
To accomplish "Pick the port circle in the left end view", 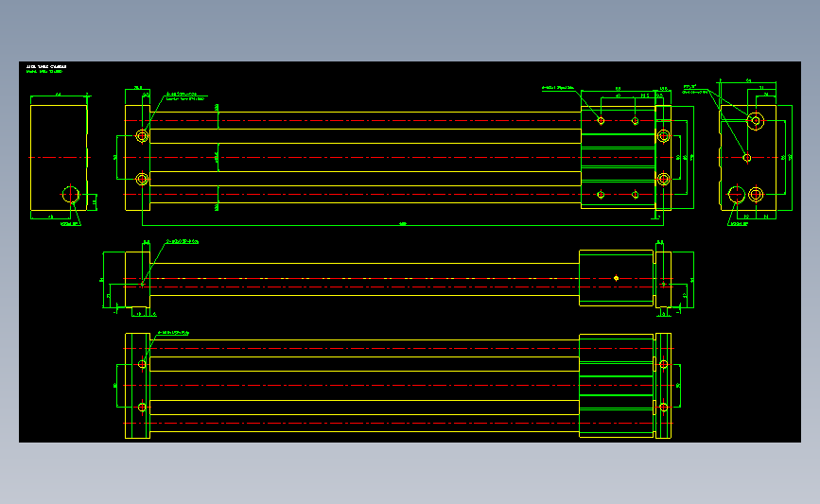I will (x=71, y=195).
